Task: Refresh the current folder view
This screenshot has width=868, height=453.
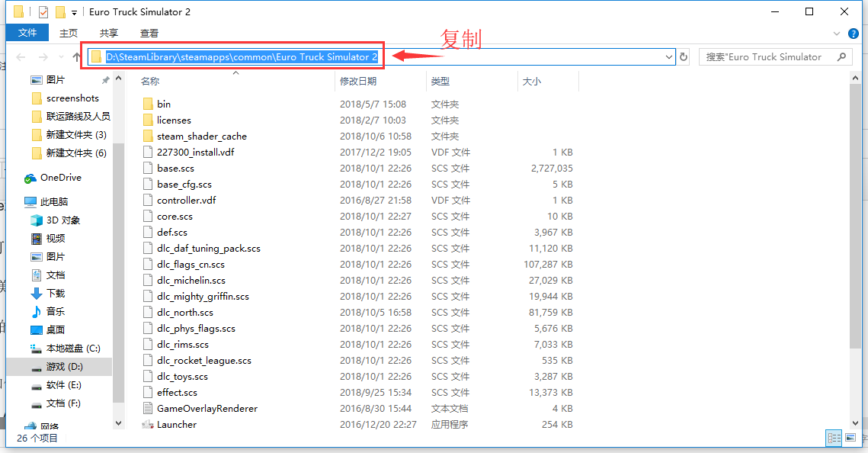Action: 684,57
